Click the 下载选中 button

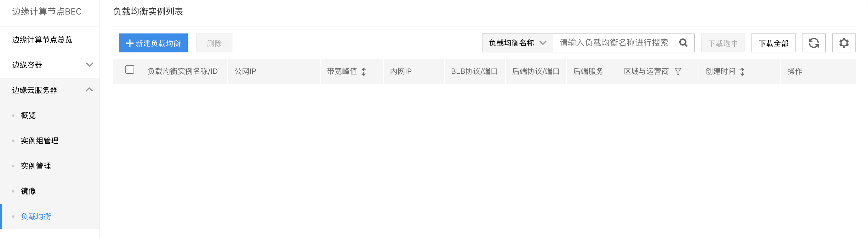tap(723, 43)
